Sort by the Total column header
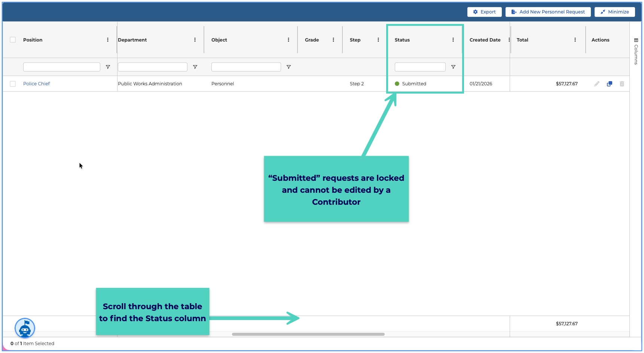Screen dimensions: 644x353 522,40
